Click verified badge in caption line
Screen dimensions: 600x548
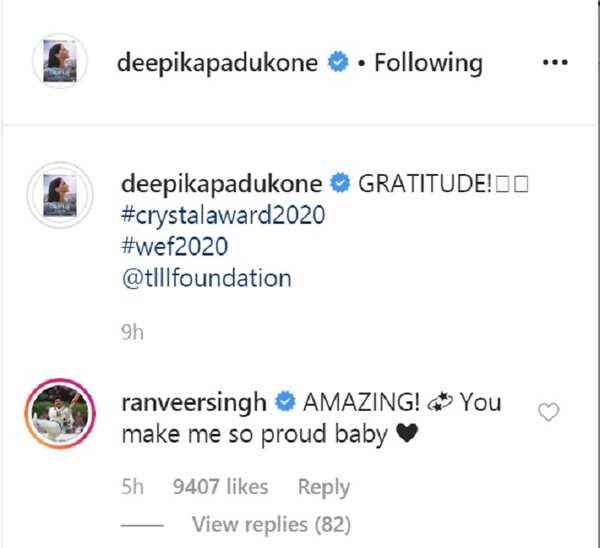[x=338, y=185]
